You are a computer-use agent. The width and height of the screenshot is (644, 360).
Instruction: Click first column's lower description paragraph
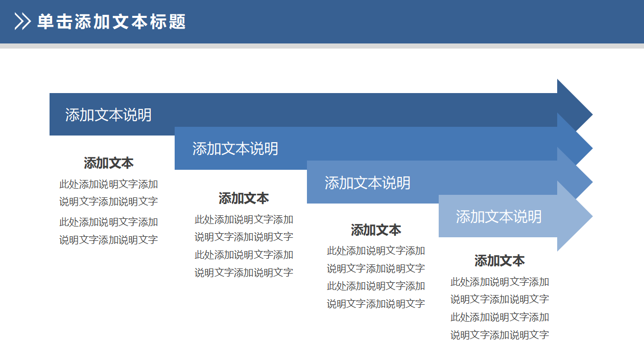[109, 231]
